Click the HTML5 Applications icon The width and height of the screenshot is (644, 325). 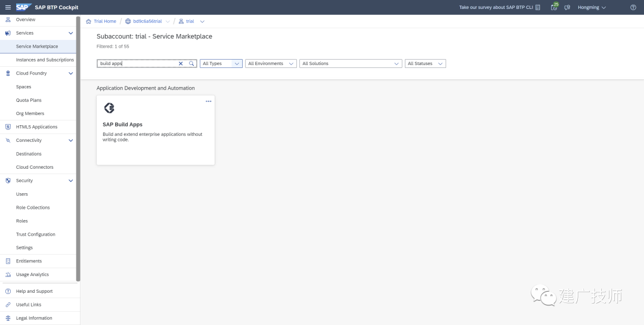point(8,127)
